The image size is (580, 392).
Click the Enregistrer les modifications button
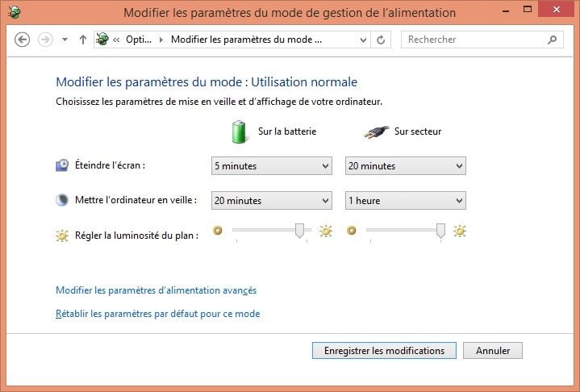[384, 351]
